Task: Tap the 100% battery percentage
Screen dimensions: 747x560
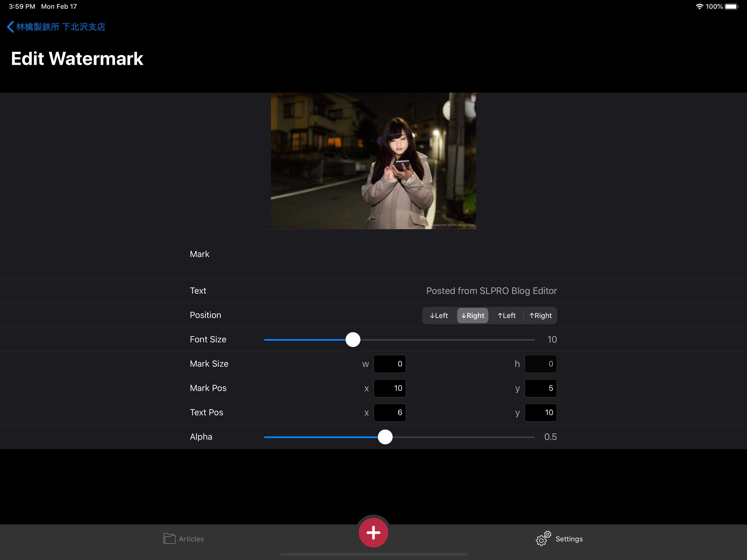Action: pos(714,6)
